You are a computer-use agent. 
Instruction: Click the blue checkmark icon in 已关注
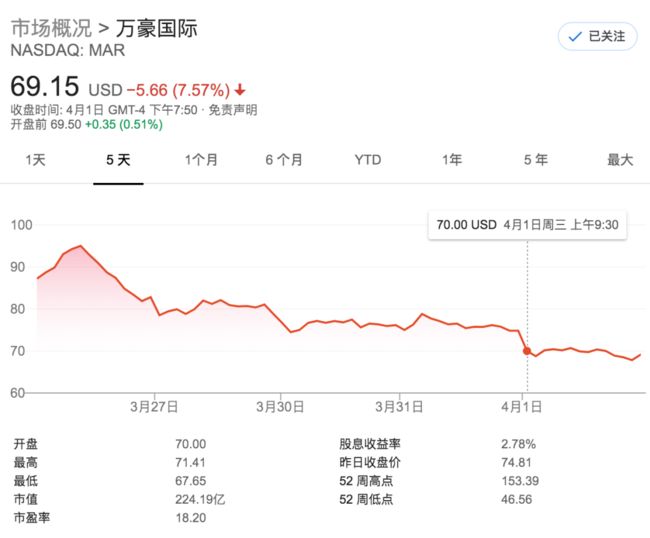point(575,37)
